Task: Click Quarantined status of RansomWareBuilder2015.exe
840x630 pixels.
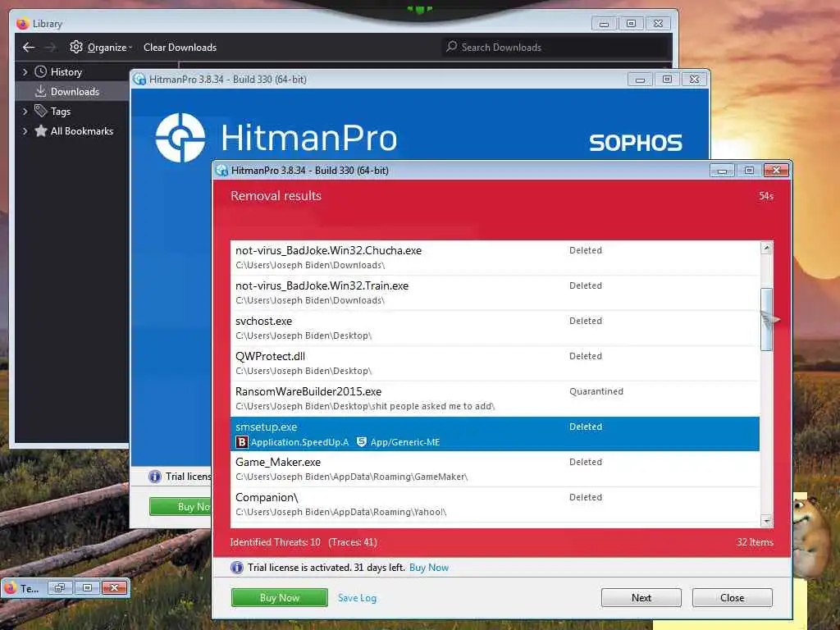Action: click(x=596, y=391)
